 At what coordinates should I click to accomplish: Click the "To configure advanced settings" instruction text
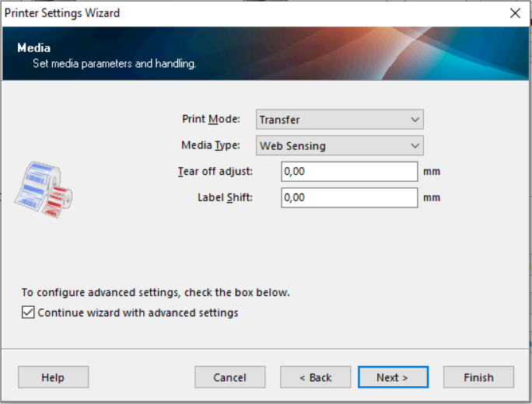click(156, 293)
